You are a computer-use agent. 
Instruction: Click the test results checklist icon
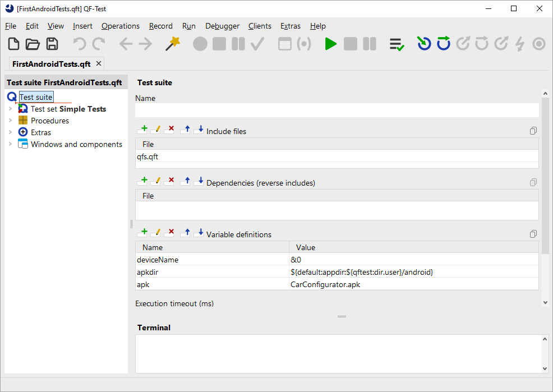tap(397, 44)
